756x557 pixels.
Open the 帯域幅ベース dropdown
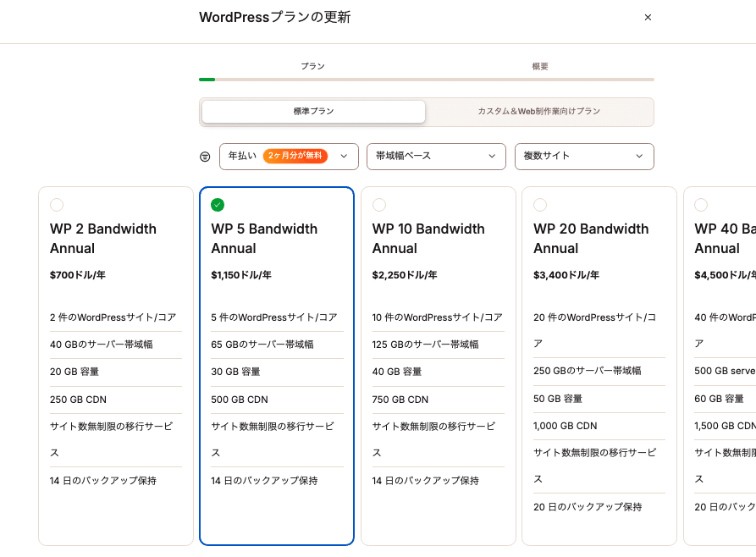[436, 157]
